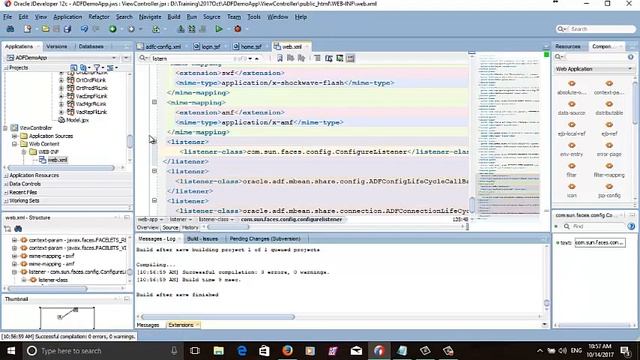Switch to the History editor view tab
The height and width of the screenshot is (360, 640).
(x=190, y=227)
